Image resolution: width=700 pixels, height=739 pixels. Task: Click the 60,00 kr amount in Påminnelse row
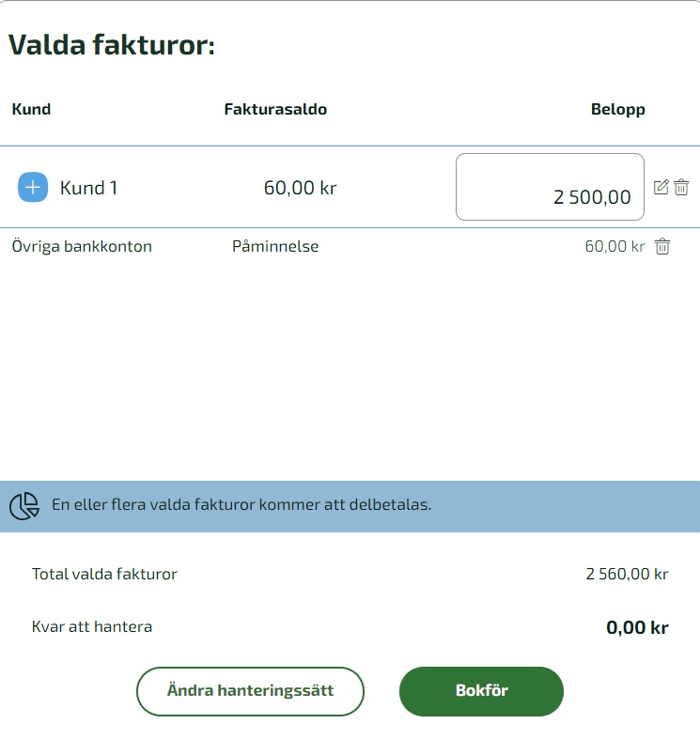(x=614, y=247)
